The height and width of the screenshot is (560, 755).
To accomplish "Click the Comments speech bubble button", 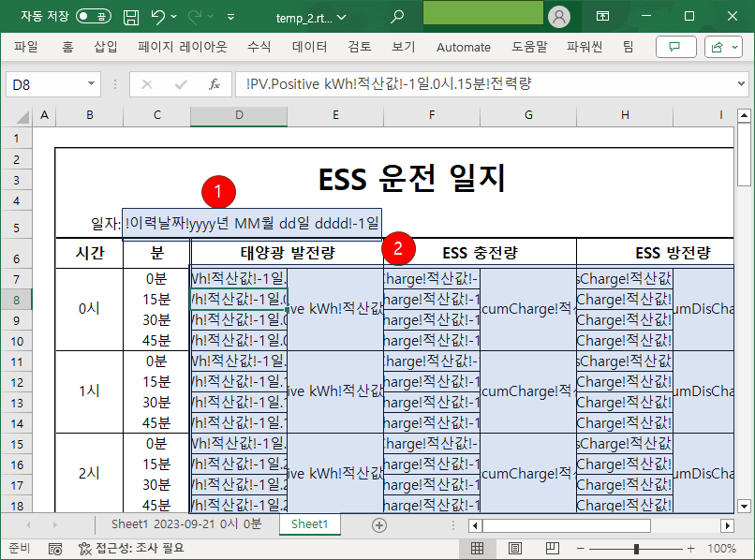I will [x=675, y=47].
